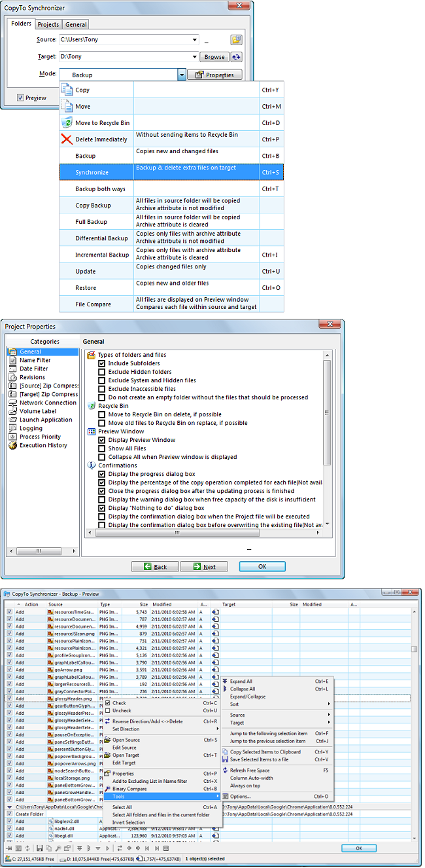Enable Move to Recycle Bin on delete
This screenshot has height=868, width=425.
click(x=101, y=414)
